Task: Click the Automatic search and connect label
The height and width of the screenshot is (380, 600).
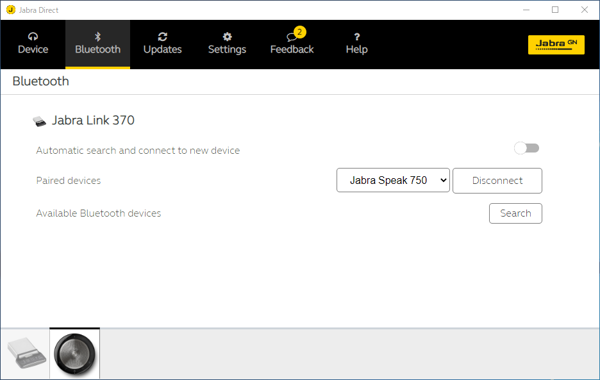Action: 138,150
